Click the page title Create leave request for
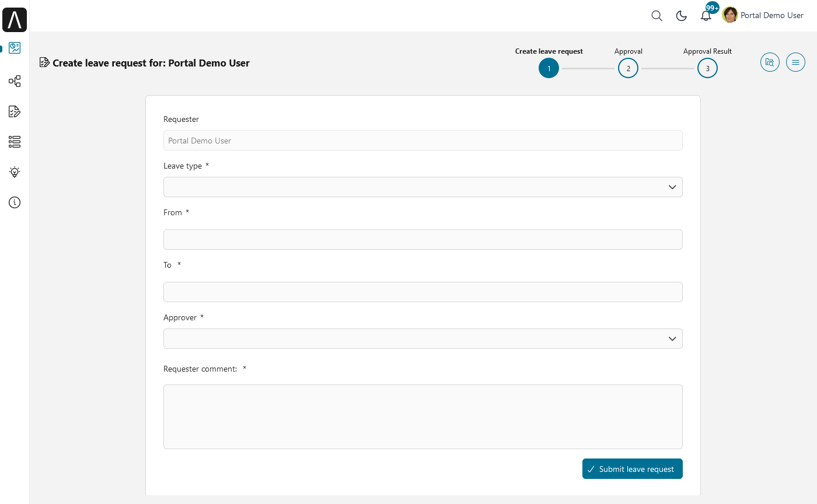The height and width of the screenshot is (504, 817). [151, 63]
